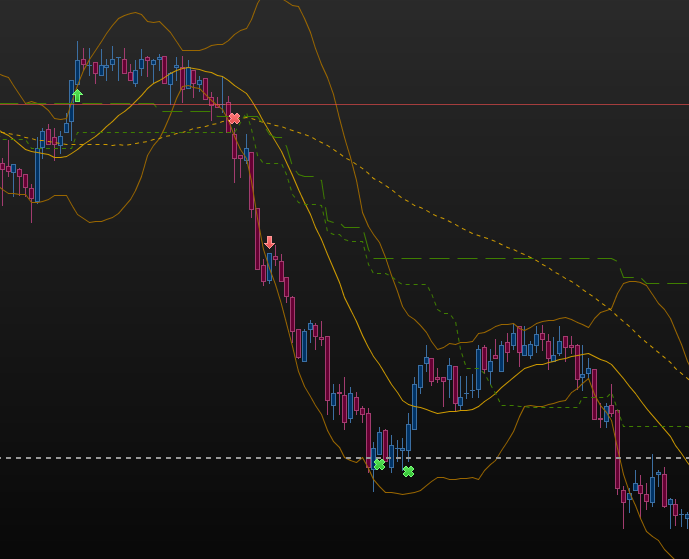Select the red horizontal price level line
689x559 pixels.
(344, 105)
